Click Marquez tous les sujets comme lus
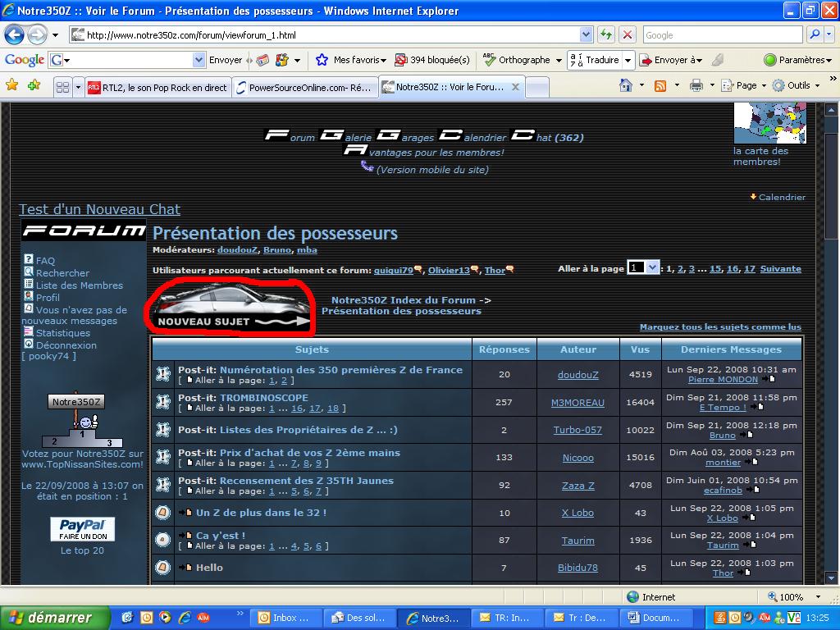The width and height of the screenshot is (840, 630). coord(720,327)
